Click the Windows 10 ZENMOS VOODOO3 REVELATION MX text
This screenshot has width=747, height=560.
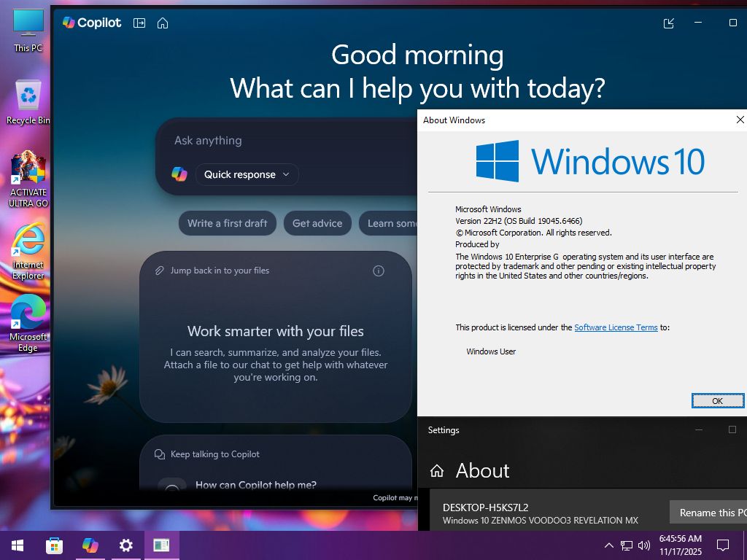(541, 521)
